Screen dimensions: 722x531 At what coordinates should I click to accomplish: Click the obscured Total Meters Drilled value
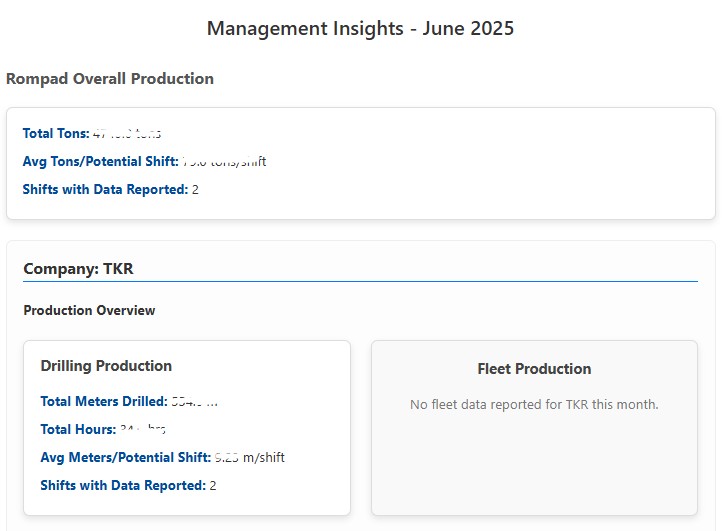(x=194, y=401)
